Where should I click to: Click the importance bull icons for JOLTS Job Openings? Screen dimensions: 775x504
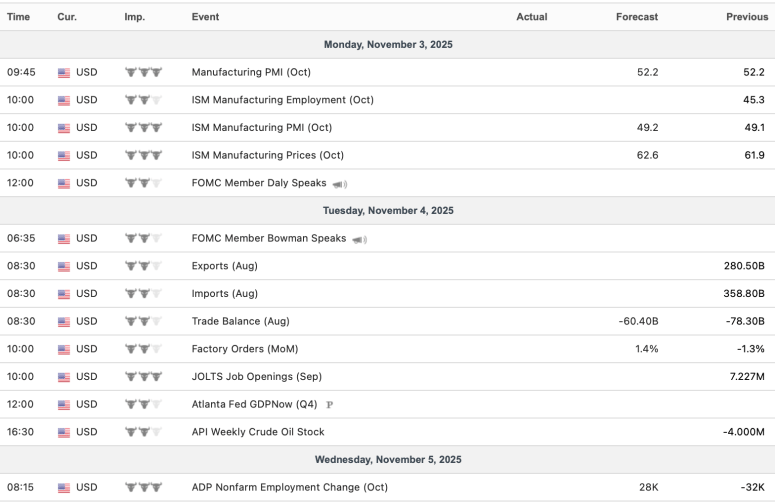[142, 377]
